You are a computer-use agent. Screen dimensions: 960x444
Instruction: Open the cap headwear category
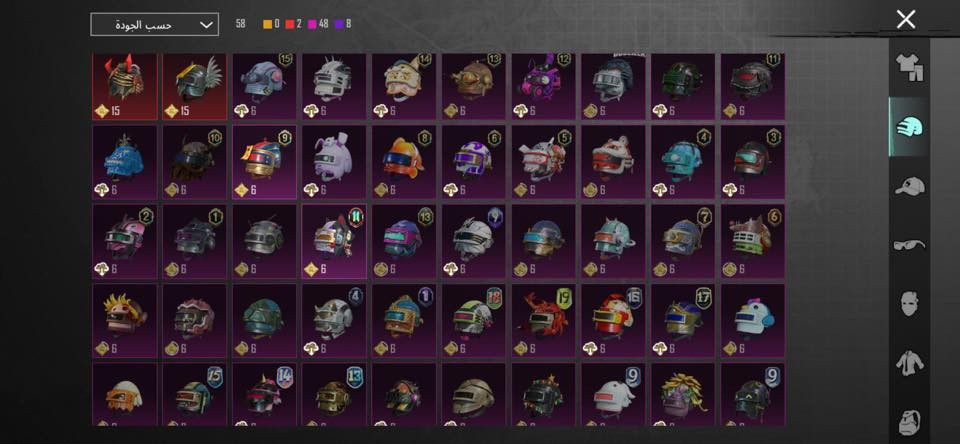(909, 186)
